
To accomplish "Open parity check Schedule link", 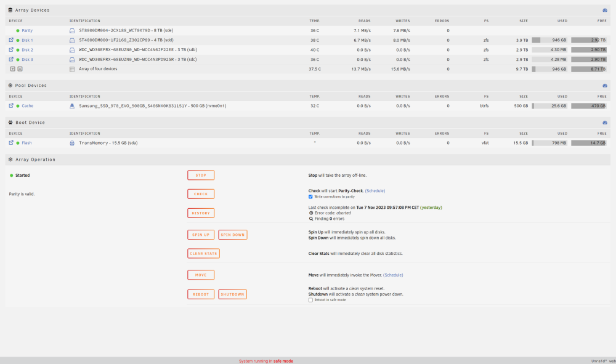I will (x=375, y=191).
